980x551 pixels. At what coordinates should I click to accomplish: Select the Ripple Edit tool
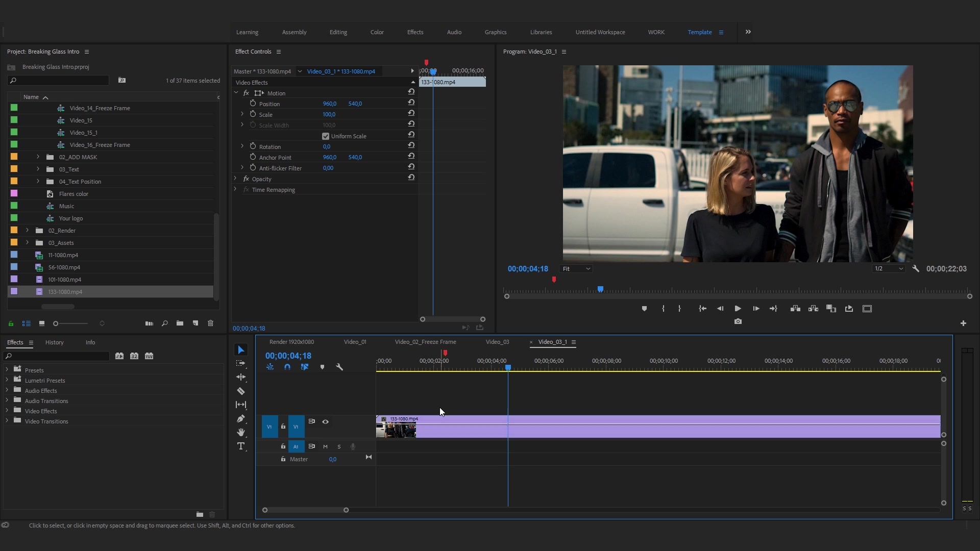241,378
